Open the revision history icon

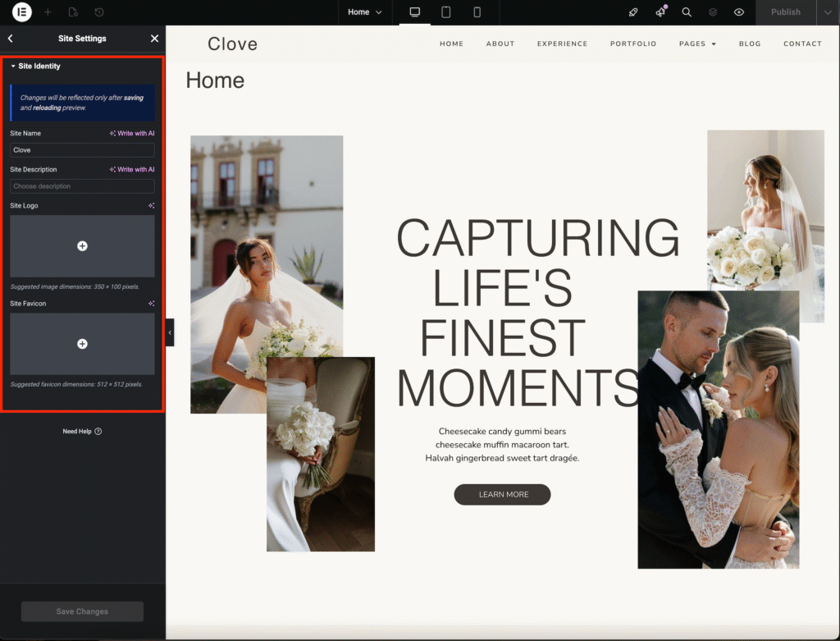(99, 12)
